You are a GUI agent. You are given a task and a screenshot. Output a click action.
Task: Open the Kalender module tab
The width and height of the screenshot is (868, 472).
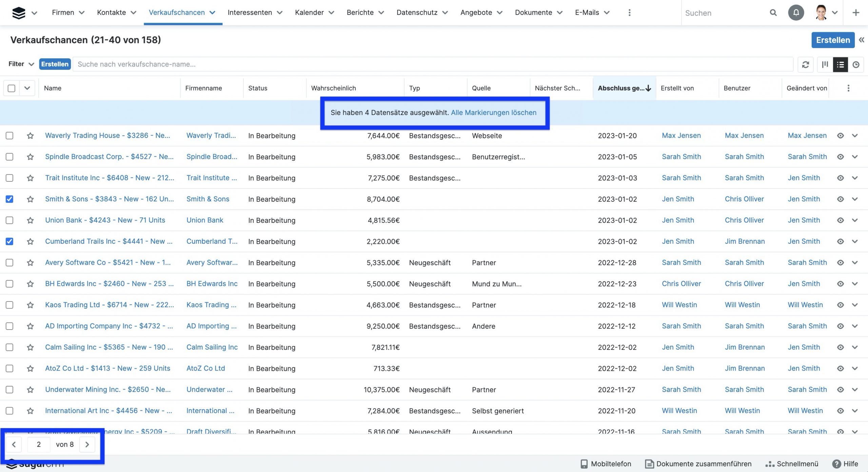point(309,13)
